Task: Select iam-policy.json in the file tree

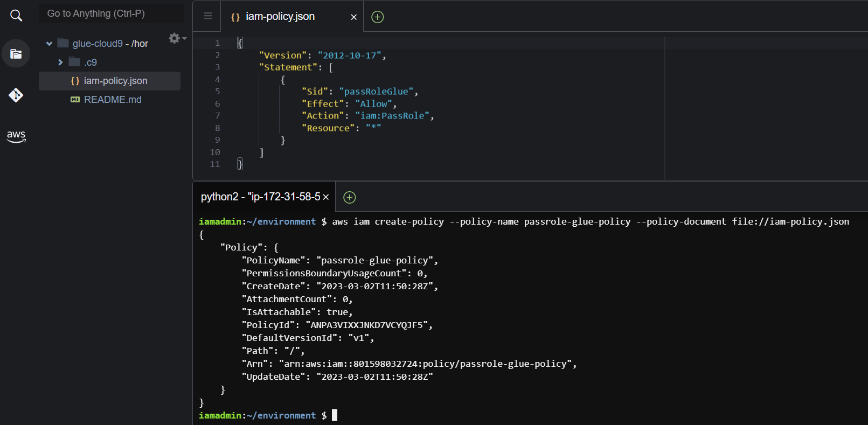Action: 109,81
